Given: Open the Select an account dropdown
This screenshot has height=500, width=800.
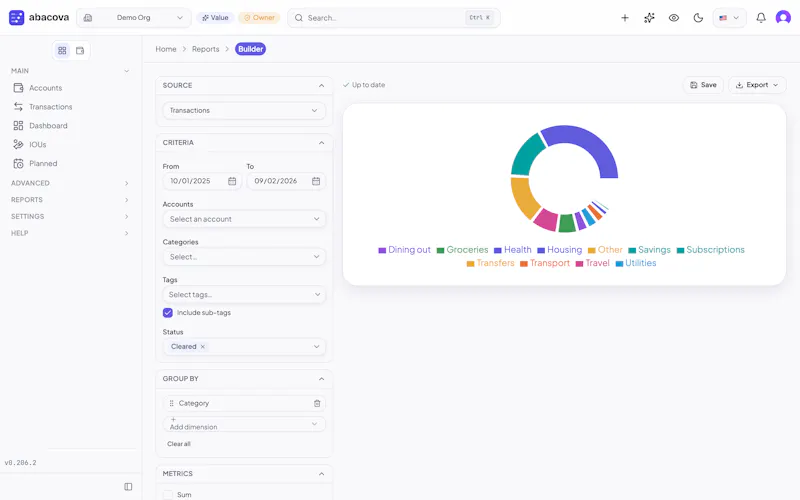Looking at the screenshot, I should tap(244, 219).
